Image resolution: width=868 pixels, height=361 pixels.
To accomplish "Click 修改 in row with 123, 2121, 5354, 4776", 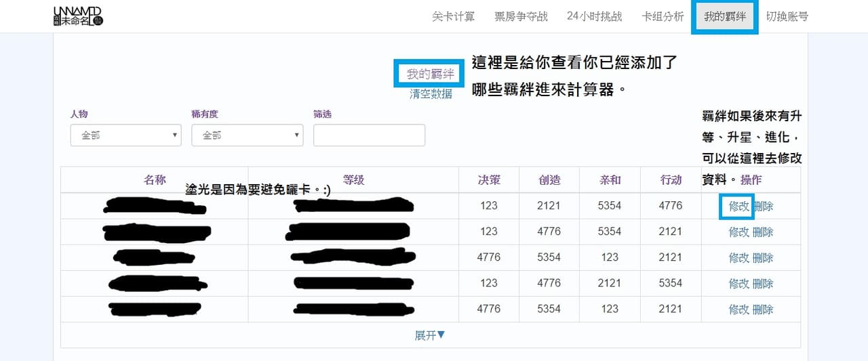I will (x=738, y=206).
